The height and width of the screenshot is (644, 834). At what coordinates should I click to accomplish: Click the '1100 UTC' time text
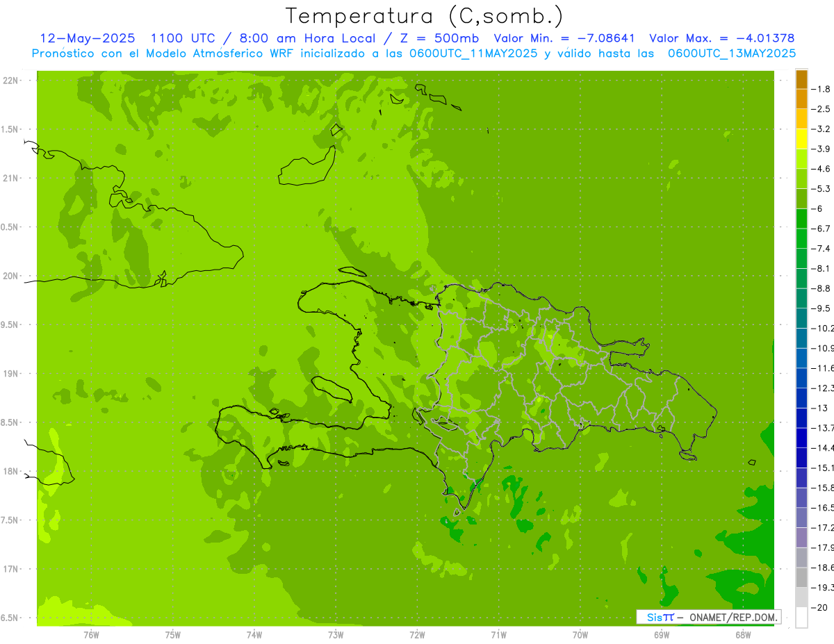[183, 38]
